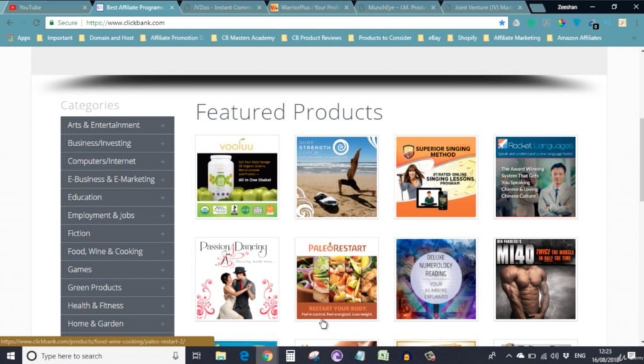Open the Health & Fitness category
This screenshot has height=364, width=644.
(118, 305)
